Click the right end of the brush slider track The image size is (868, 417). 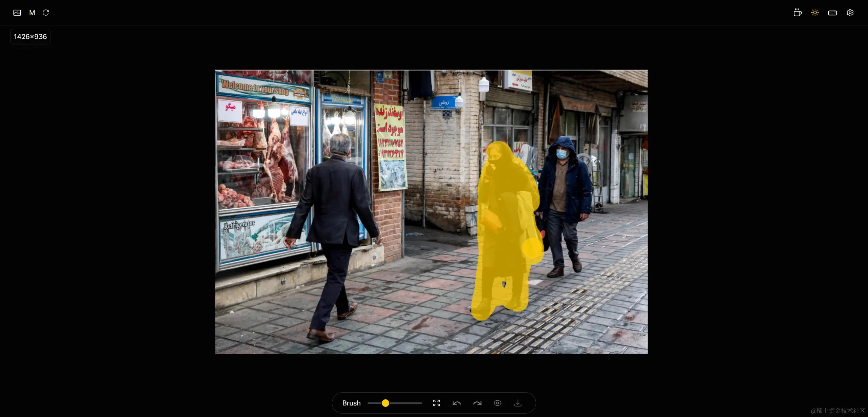[421, 403]
